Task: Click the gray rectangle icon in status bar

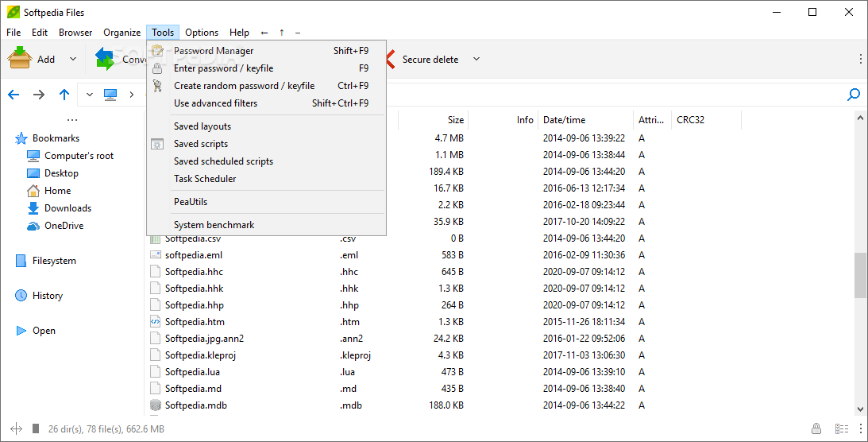Action: (x=36, y=428)
